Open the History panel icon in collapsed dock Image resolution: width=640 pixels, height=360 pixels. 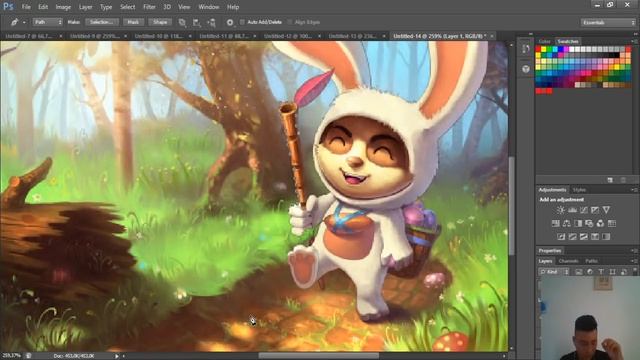click(526, 49)
